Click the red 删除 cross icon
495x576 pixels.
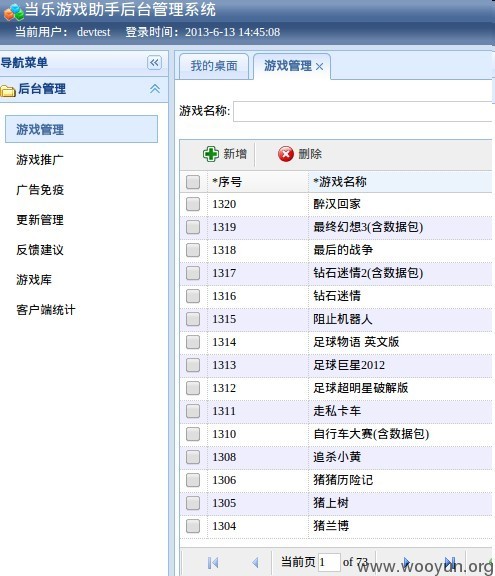286,154
